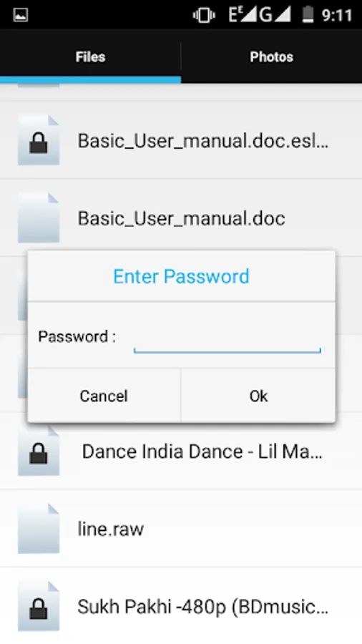Select the Files tab
The width and height of the screenshot is (362, 644).
(x=90, y=57)
